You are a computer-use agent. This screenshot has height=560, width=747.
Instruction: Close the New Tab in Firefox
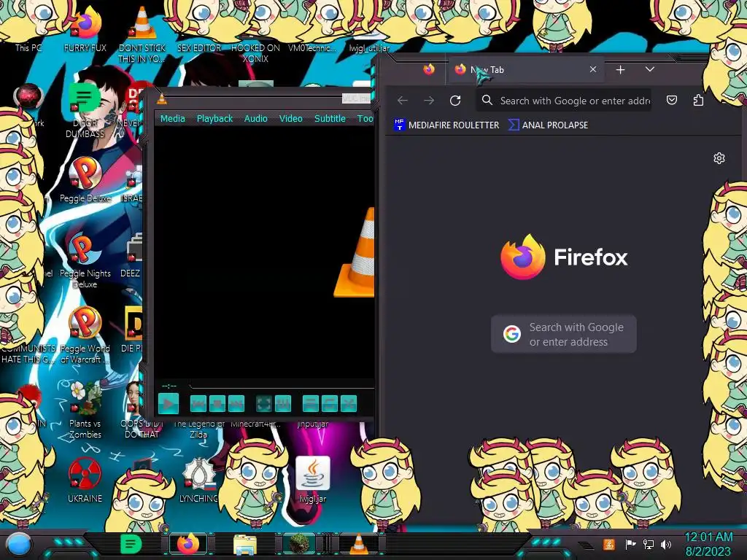[593, 69]
